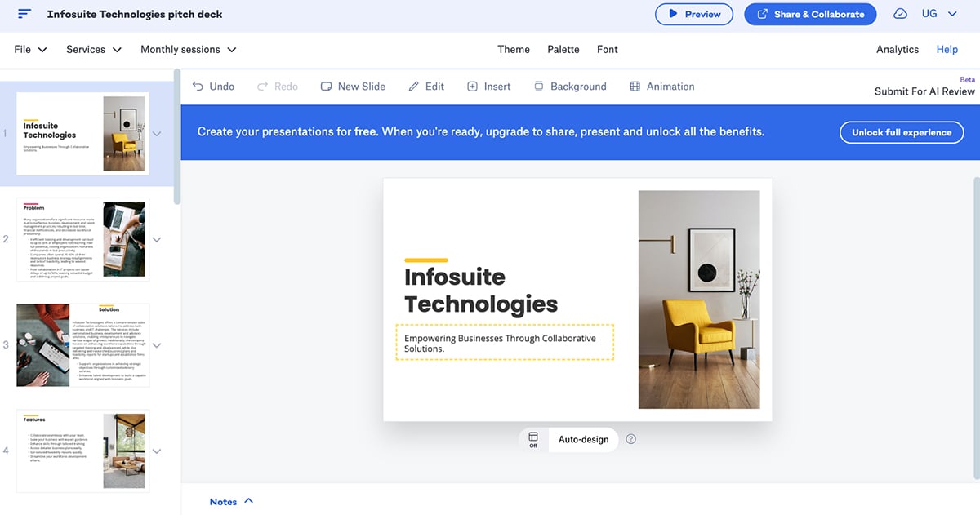Click Unlock full experience button
The width and height of the screenshot is (980, 515).
pyautogui.click(x=902, y=132)
